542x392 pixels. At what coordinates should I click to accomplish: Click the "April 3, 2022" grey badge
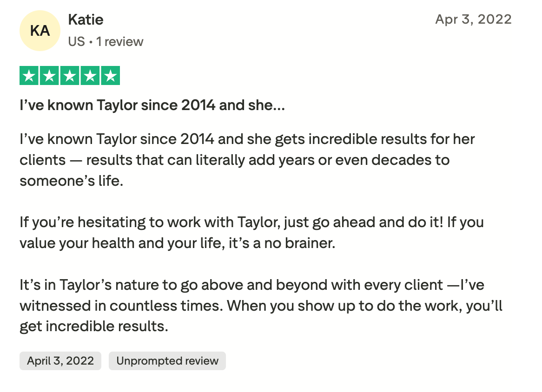tap(60, 361)
